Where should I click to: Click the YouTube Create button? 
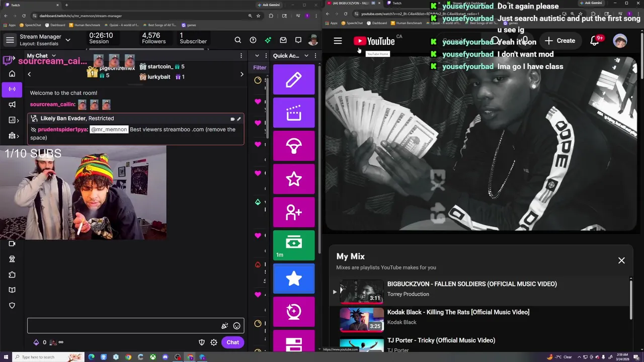coord(559,41)
